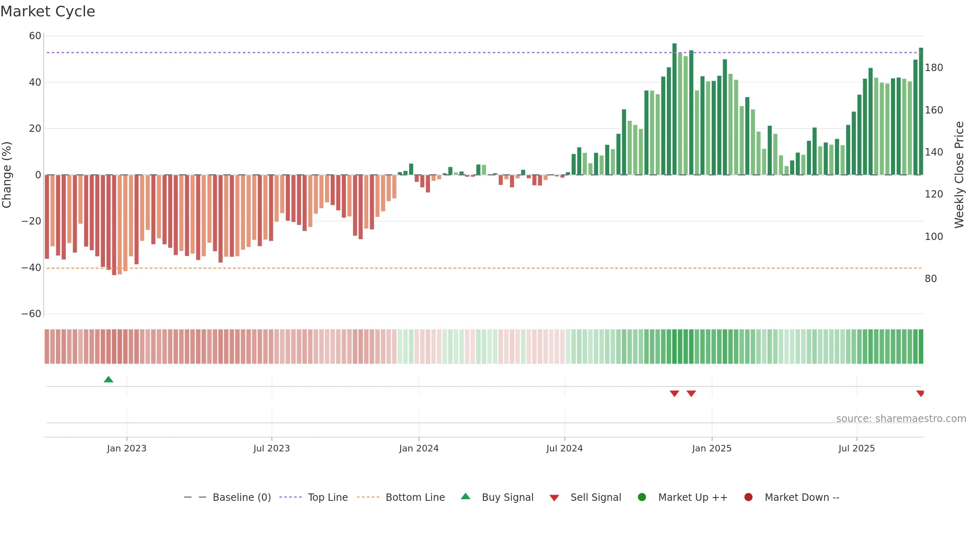This screenshot has height=551, width=980.
Task: Click the orange dotted Bottom Line swatch in legend
Action: (368, 497)
